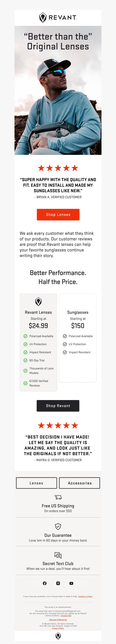Open the YouTube social icon
Viewport: 116px width, 644px height.
pyautogui.click(x=71, y=583)
